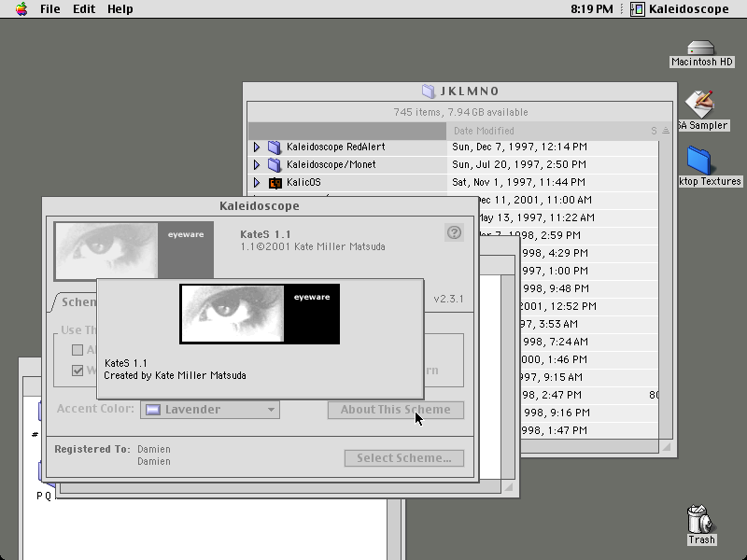
Task: Select the KalicOS scheme icon
Action: tap(275, 183)
